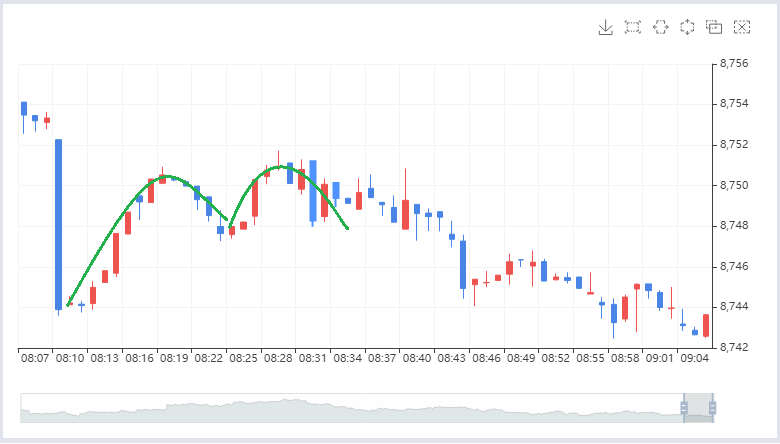Click the 8,742 price axis label
Viewport: 780px width, 444px height.
(x=734, y=347)
